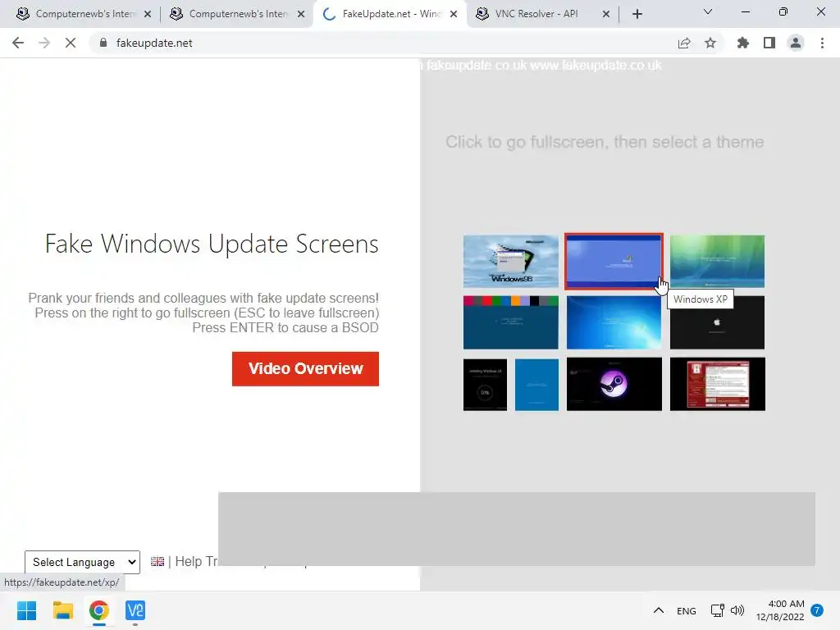Open the clock showing 4:00 AM

780,610
